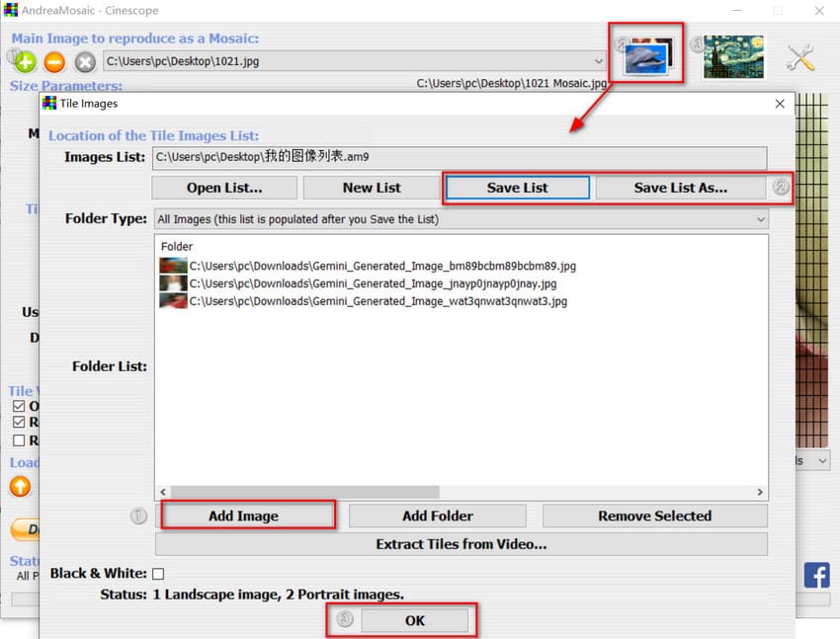Select the bm89bcbm89bcbm89.jpg list entry
Screen dimensions: 840x639
coord(382,266)
